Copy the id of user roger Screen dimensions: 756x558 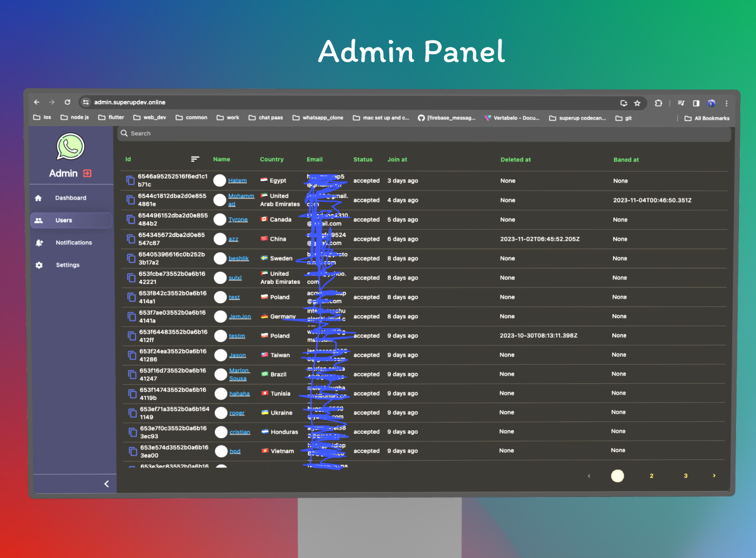point(132,413)
